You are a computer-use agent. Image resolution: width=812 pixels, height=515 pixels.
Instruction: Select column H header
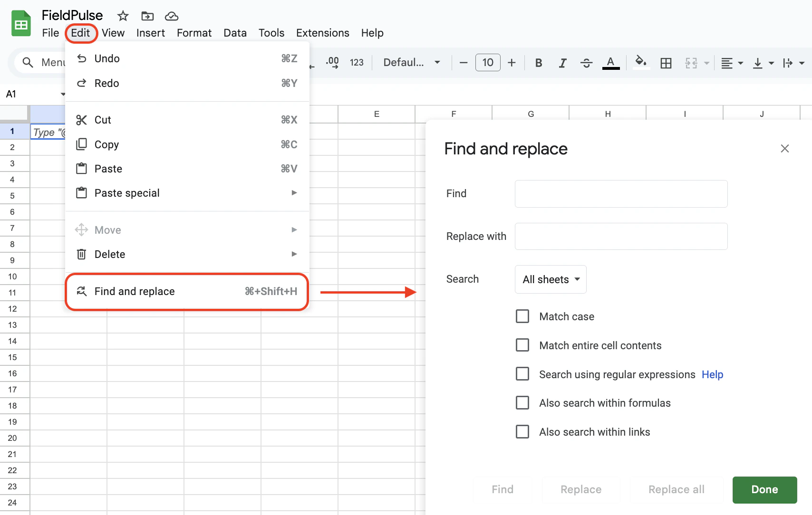click(608, 114)
